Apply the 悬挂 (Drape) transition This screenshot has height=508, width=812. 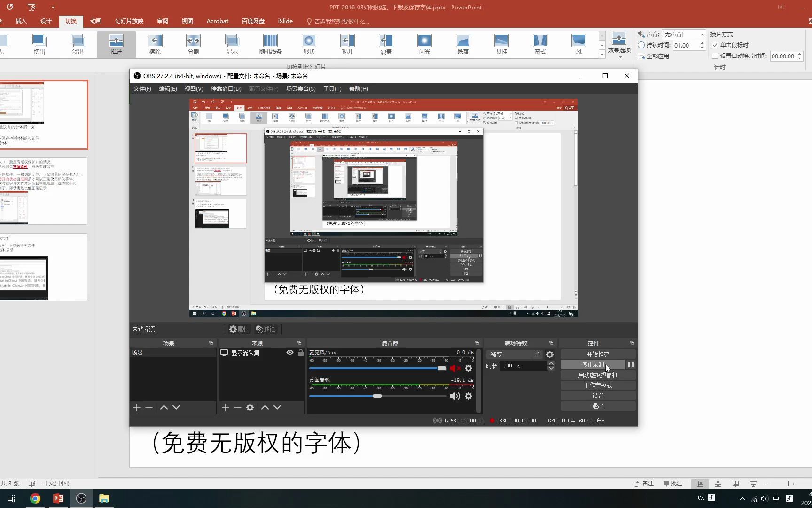tap(502, 44)
